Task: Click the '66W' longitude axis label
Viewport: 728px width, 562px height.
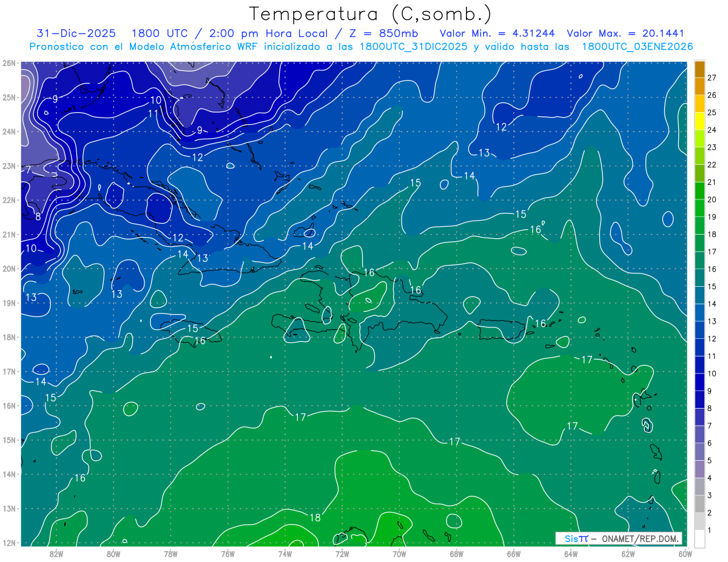Action: pos(513,554)
